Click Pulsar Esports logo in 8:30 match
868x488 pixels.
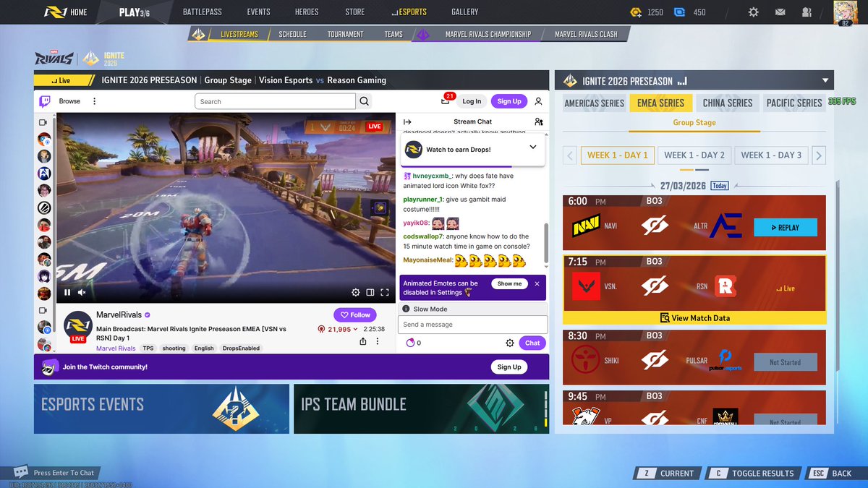tap(725, 360)
